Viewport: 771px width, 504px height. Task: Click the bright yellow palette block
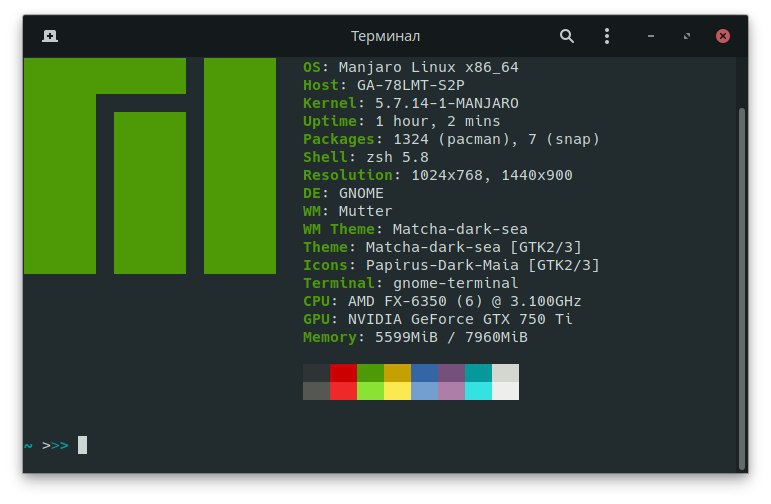(397, 391)
